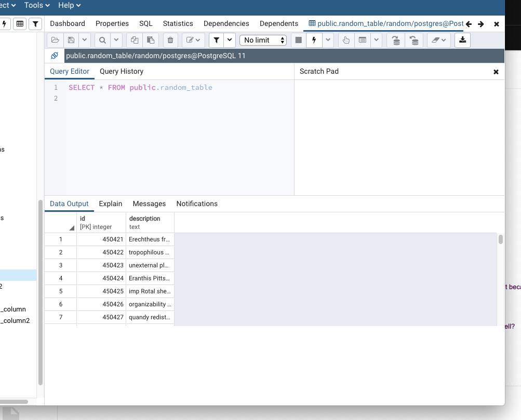Download query results as CSV
The image size is (521, 420).
coord(462,40)
